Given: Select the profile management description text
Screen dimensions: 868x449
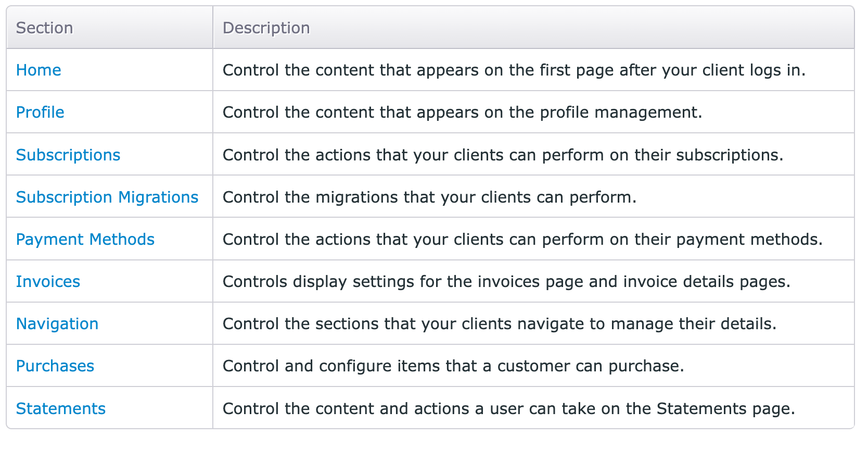Looking at the screenshot, I should [462, 112].
